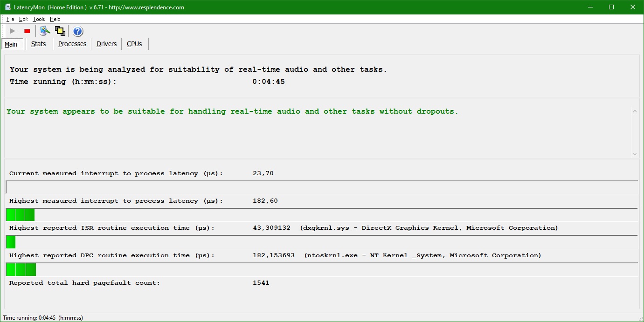Select the Main tab
The image size is (644, 322).
point(11,44)
